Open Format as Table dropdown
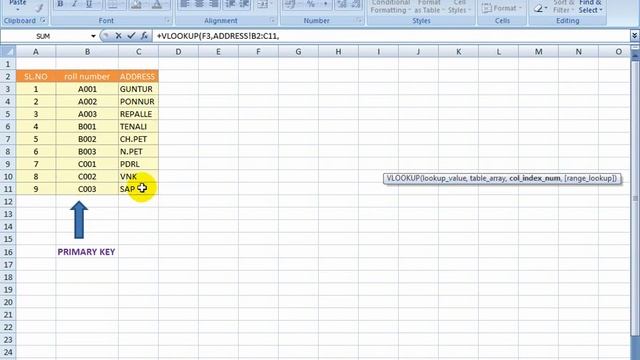This screenshot has width=640, height=360. [x=428, y=6]
